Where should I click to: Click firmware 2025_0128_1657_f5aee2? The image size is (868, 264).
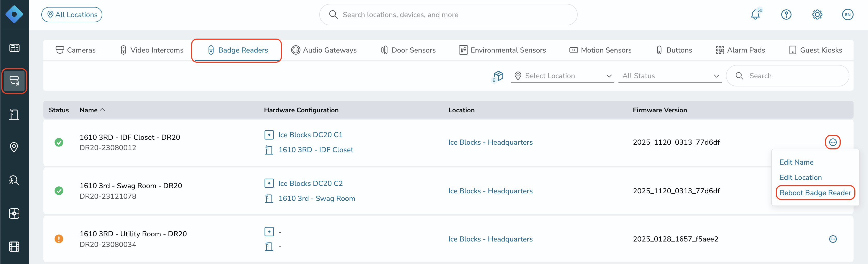[675, 239]
